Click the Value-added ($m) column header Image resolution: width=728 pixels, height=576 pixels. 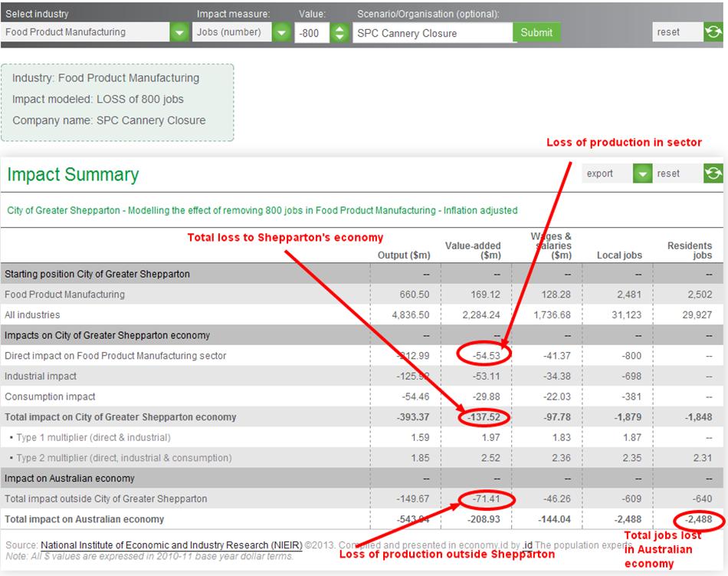tap(473, 250)
